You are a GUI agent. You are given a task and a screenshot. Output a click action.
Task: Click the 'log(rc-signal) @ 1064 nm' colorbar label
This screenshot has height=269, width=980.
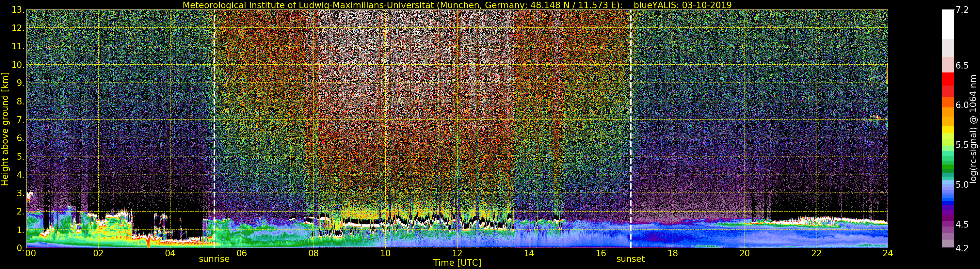tap(974, 129)
